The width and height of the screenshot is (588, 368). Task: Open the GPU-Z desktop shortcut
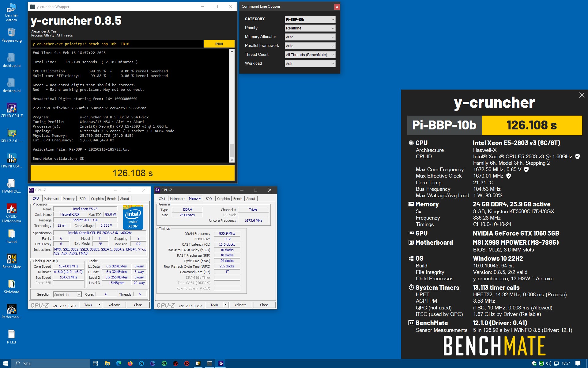[12, 136]
